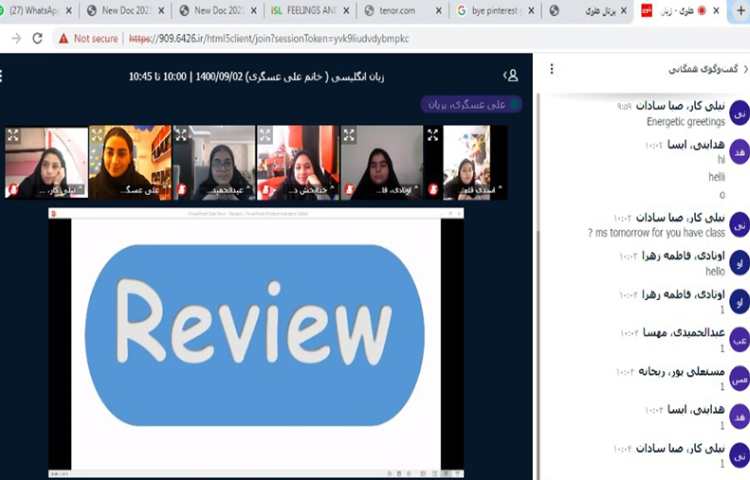Screen dimensions: 750x480
Task: Open the نیلی کار name dropdown on webcam
Action: [61, 190]
